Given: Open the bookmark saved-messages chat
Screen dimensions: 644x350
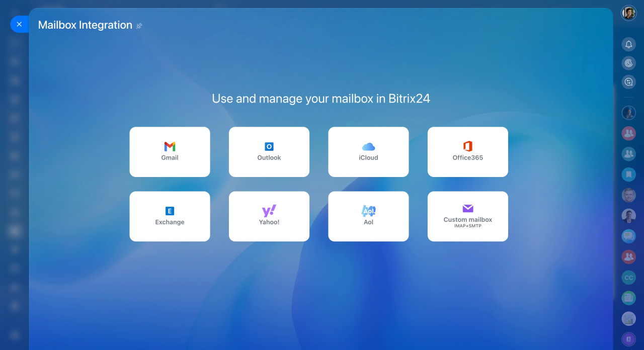Looking at the screenshot, I should pos(628,174).
